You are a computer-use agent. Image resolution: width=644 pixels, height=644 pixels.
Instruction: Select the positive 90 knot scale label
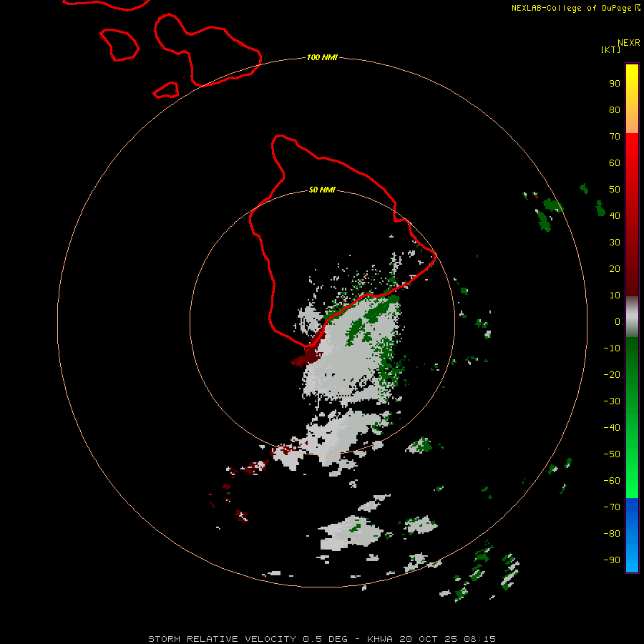615,84
